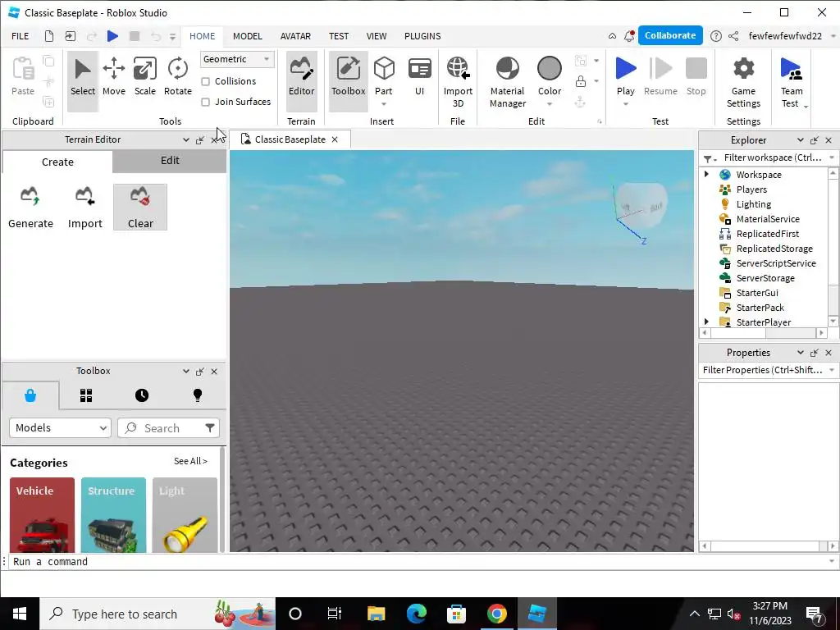Open the Light category card

(185, 515)
